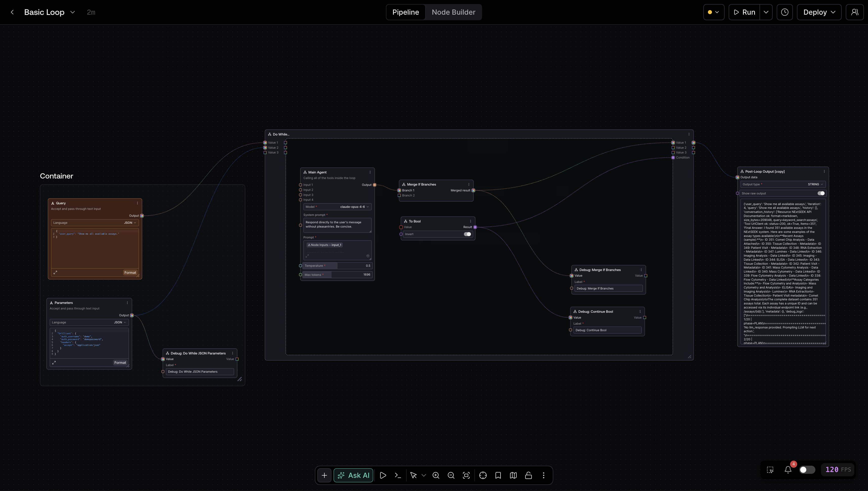Viewport: 868px width, 491px height.
Task: Click the Debug: Continue Bool label field
Action: (x=607, y=330)
